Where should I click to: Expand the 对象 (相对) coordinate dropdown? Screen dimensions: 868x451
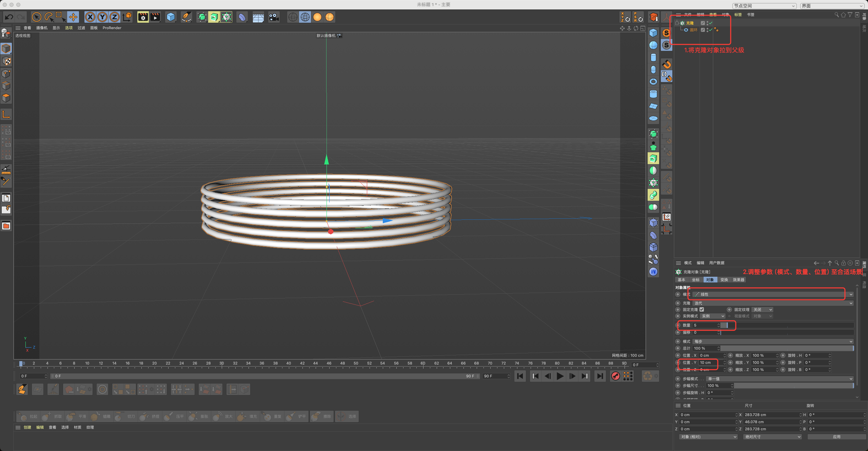click(708, 437)
